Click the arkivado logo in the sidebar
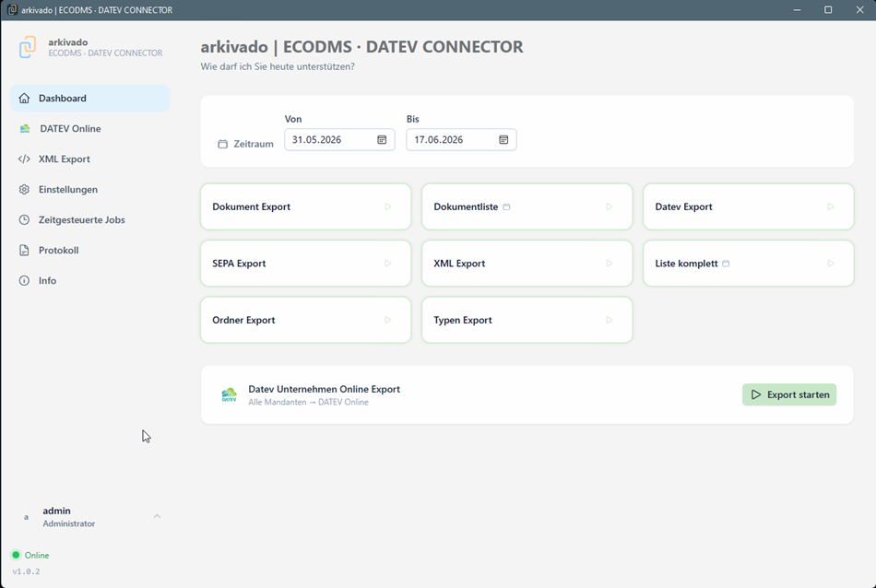876x588 pixels. [x=28, y=48]
